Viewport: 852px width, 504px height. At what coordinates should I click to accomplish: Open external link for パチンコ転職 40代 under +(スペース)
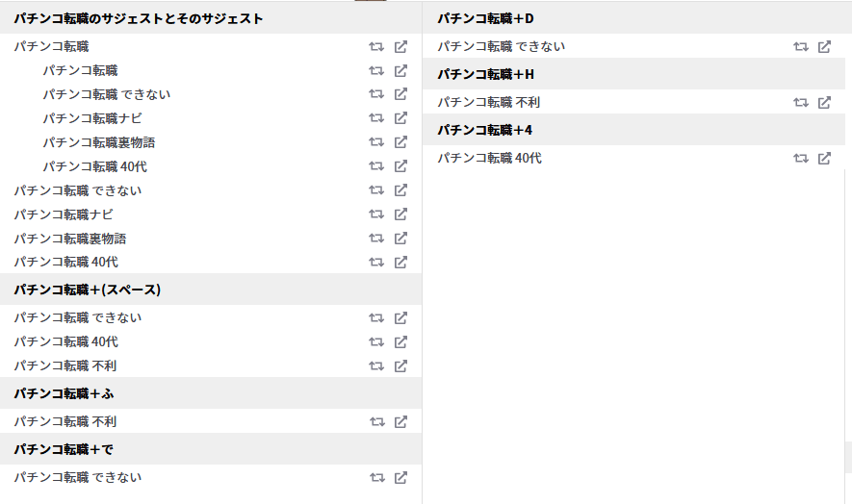(x=400, y=341)
